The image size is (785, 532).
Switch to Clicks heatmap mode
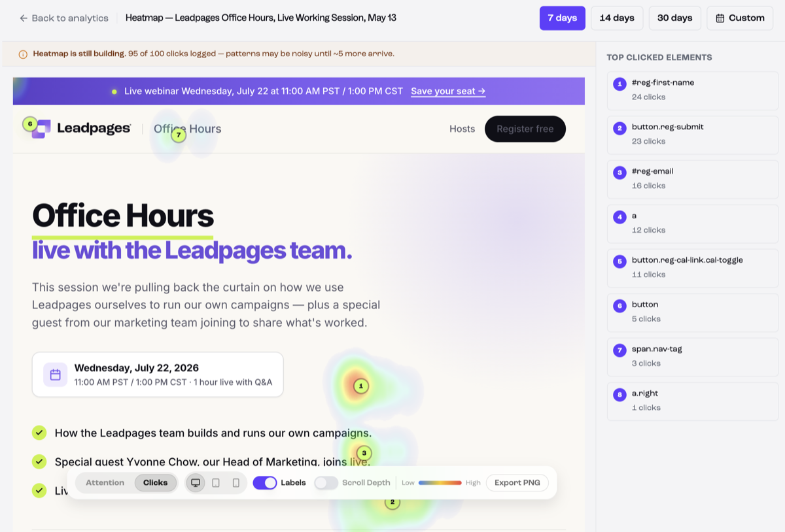pos(155,483)
